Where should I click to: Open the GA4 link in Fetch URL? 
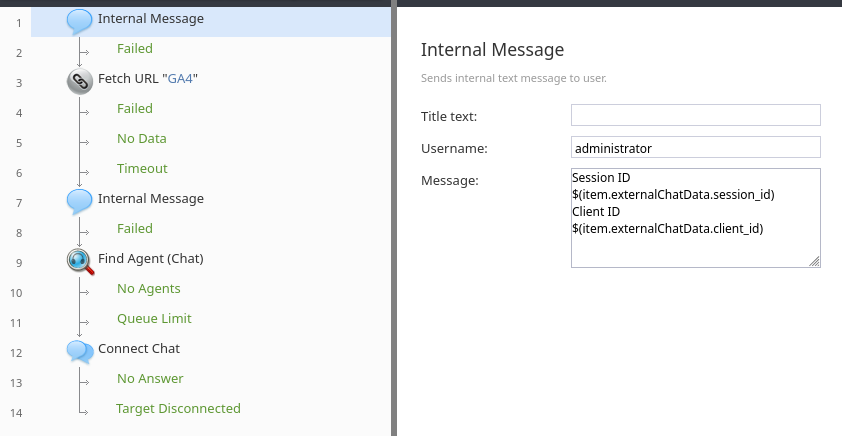(x=180, y=78)
